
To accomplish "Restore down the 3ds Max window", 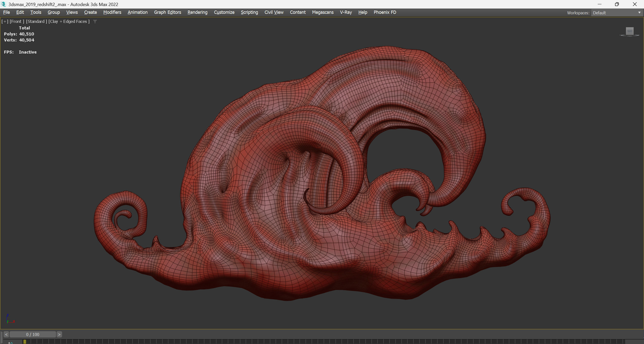I will click(617, 4).
